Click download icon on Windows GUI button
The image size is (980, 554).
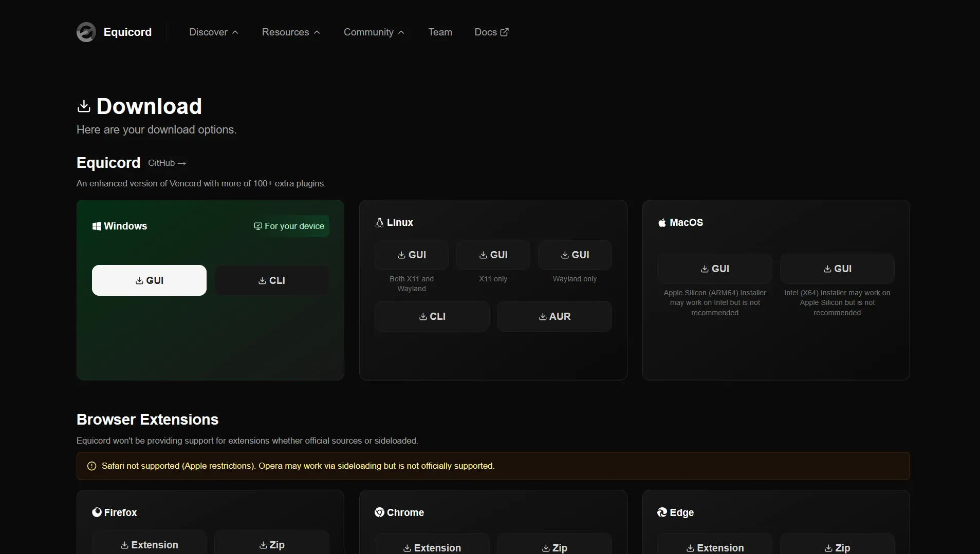click(139, 280)
